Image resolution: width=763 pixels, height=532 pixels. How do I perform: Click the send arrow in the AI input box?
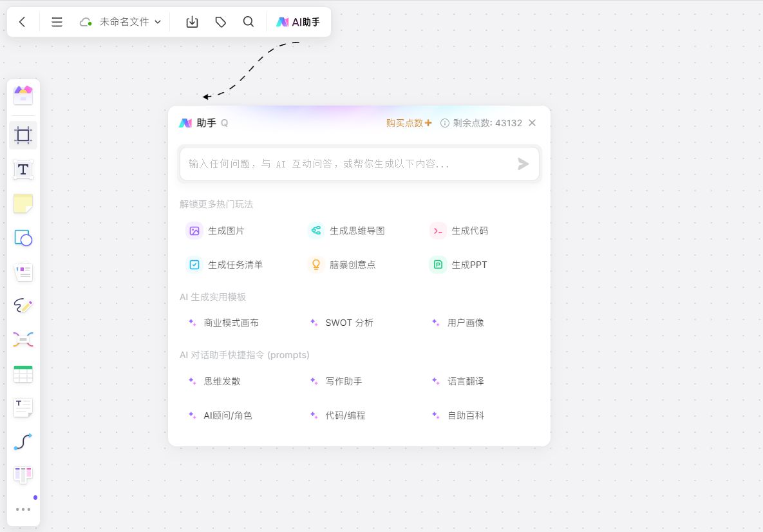523,164
